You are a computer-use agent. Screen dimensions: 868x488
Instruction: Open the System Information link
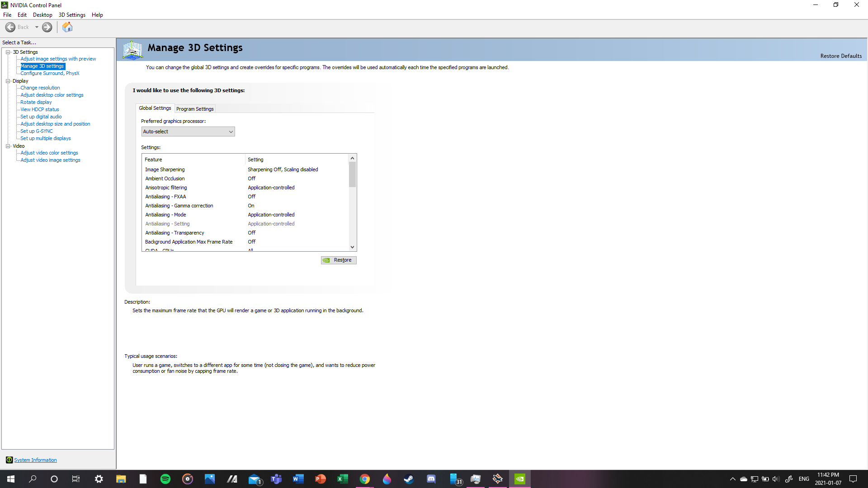(35, 460)
